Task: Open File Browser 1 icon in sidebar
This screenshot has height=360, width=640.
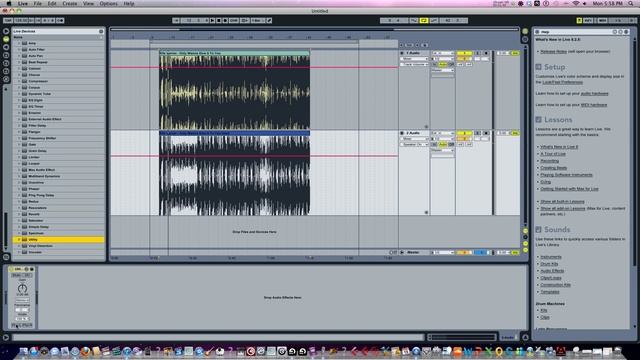Action: [6, 55]
